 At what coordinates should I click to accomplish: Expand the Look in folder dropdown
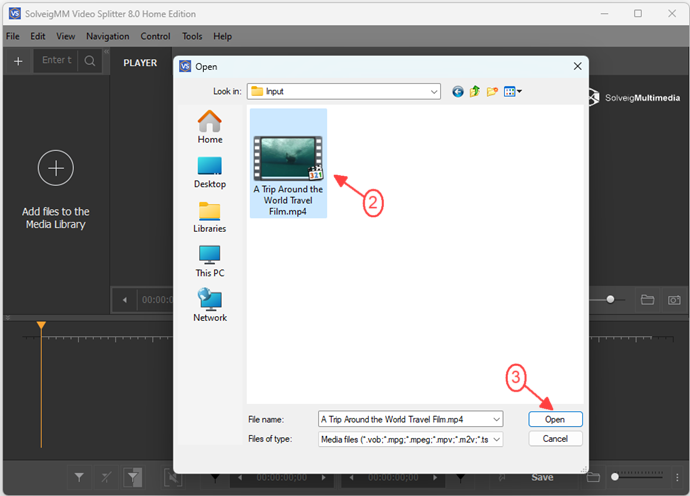(x=434, y=92)
